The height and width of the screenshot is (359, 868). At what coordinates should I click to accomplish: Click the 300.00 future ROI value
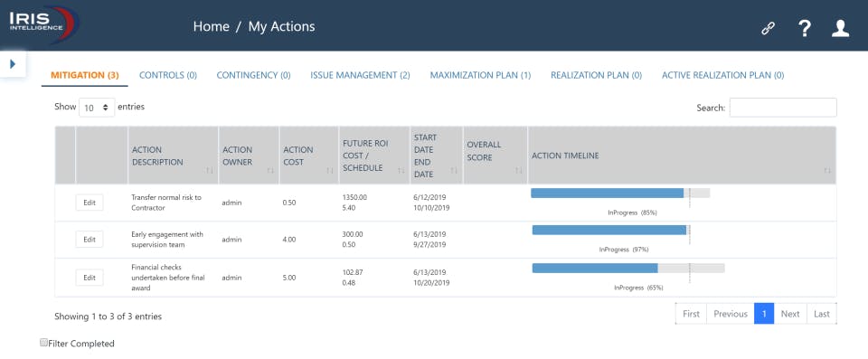(353, 234)
